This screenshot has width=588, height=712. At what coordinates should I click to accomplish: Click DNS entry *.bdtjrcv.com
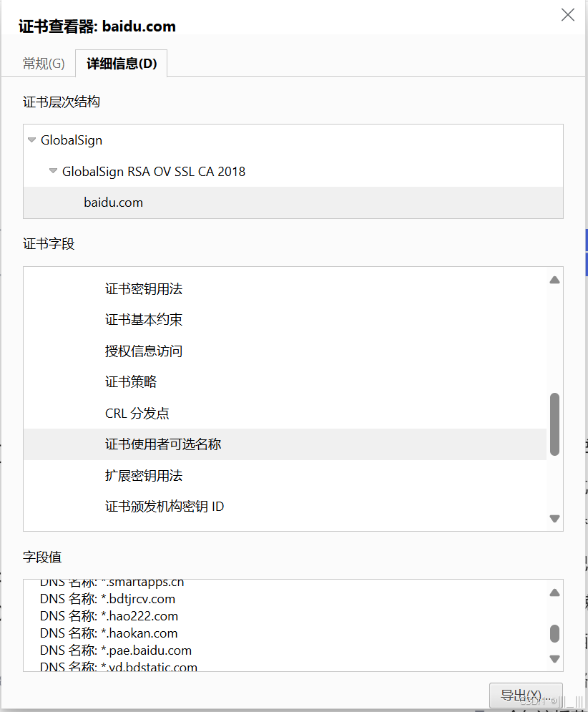pyautogui.click(x=107, y=599)
